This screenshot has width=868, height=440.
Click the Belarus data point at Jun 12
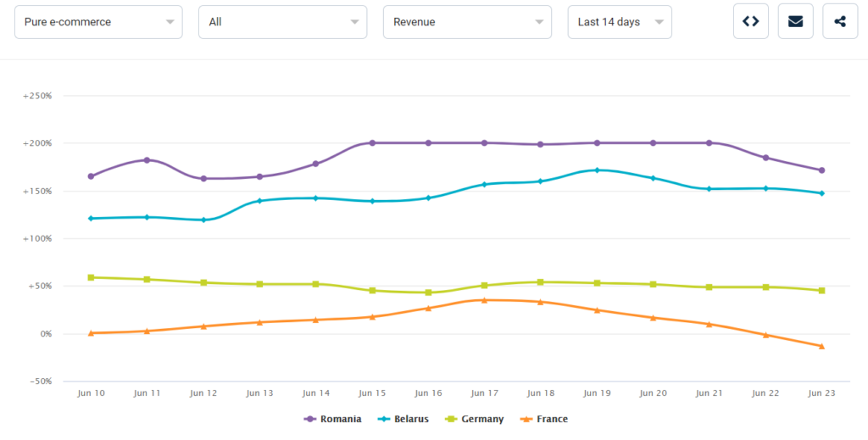coord(203,220)
